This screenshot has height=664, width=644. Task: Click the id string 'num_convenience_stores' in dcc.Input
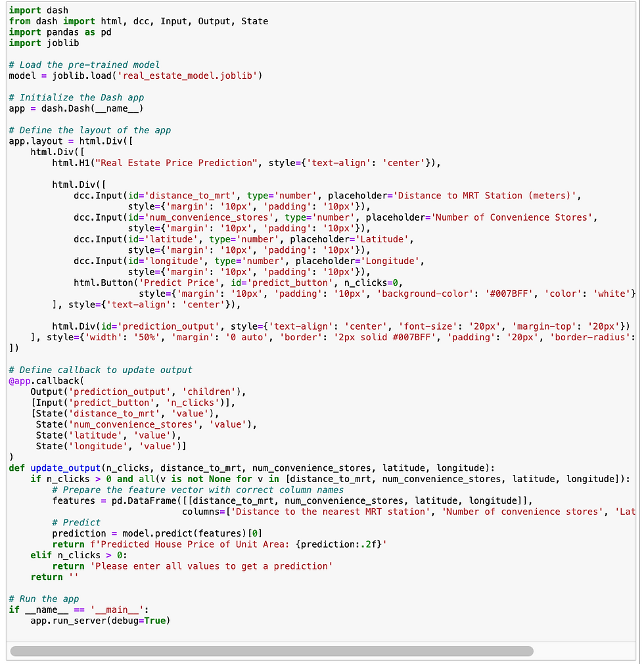(209, 217)
